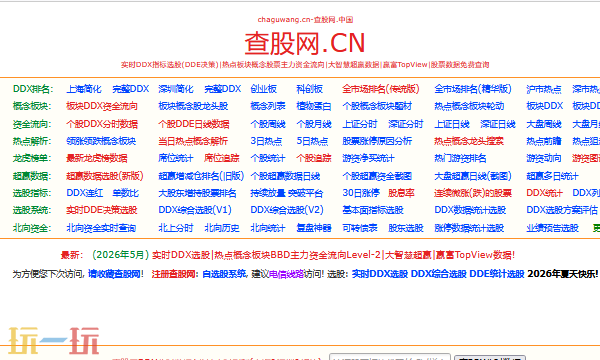This screenshot has height=360, width=600.
Task: Open the DDX连红 indicator link
Action: click(x=85, y=193)
